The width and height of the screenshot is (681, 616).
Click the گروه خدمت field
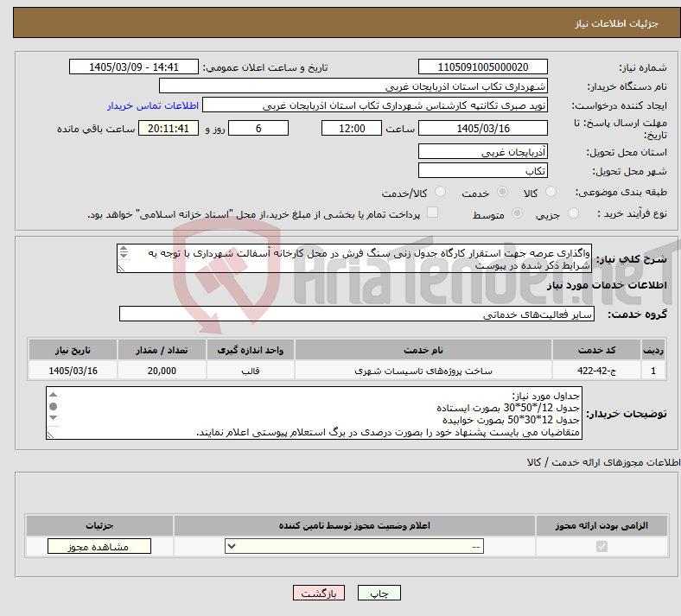coord(357,314)
